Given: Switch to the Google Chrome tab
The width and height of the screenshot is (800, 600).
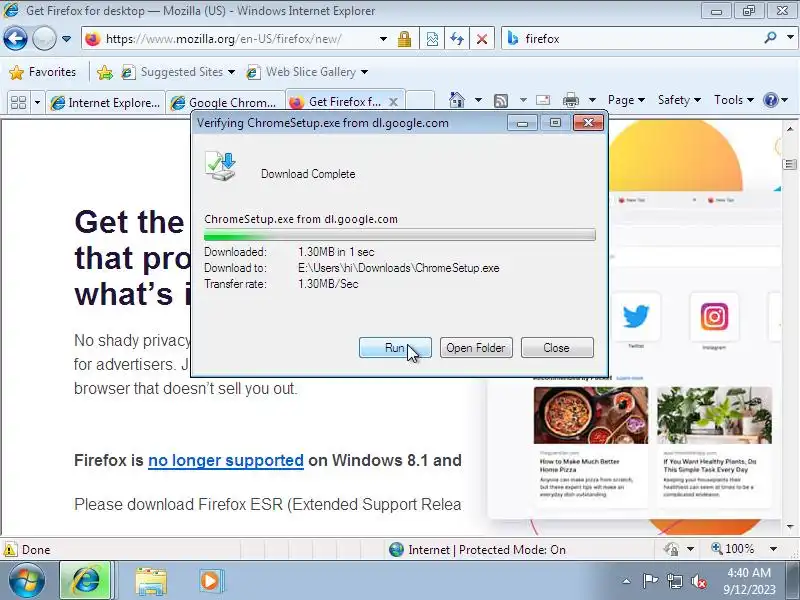Looking at the screenshot, I should (x=226, y=103).
